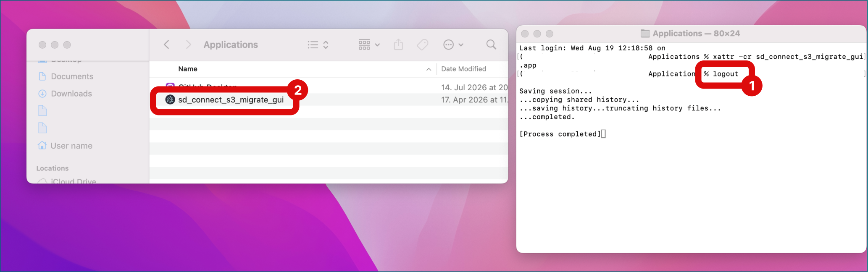868x272 pixels.
Task: Toggle the sort direction chevron in Name header
Action: point(429,69)
